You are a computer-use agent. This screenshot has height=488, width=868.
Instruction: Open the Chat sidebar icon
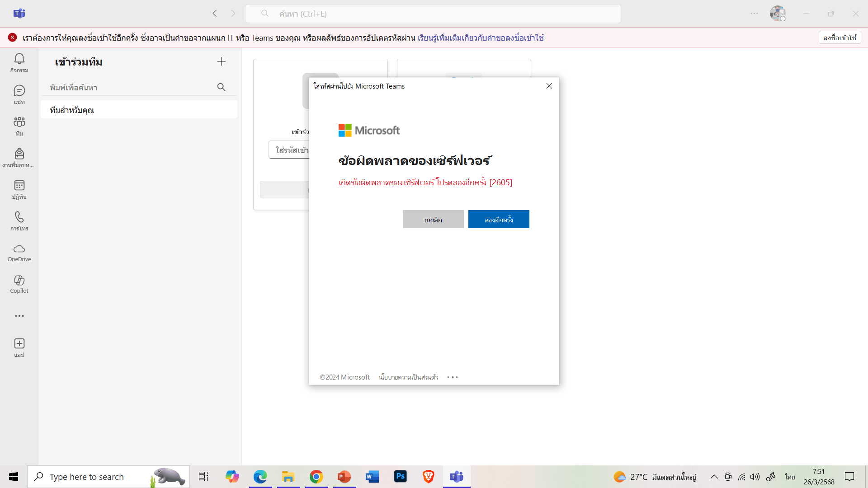click(19, 94)
